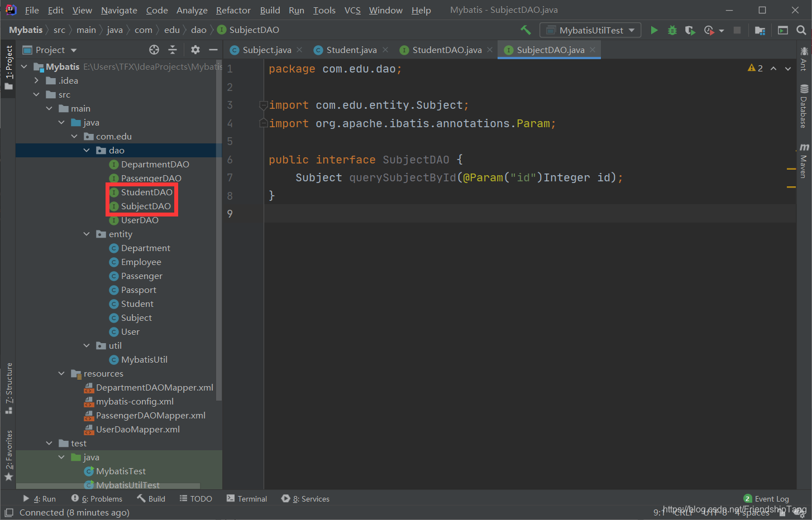The height and width of the screenshot is (520, 812).
Task: Click the fold icon beside the first import line
Action: coord(263,105)
